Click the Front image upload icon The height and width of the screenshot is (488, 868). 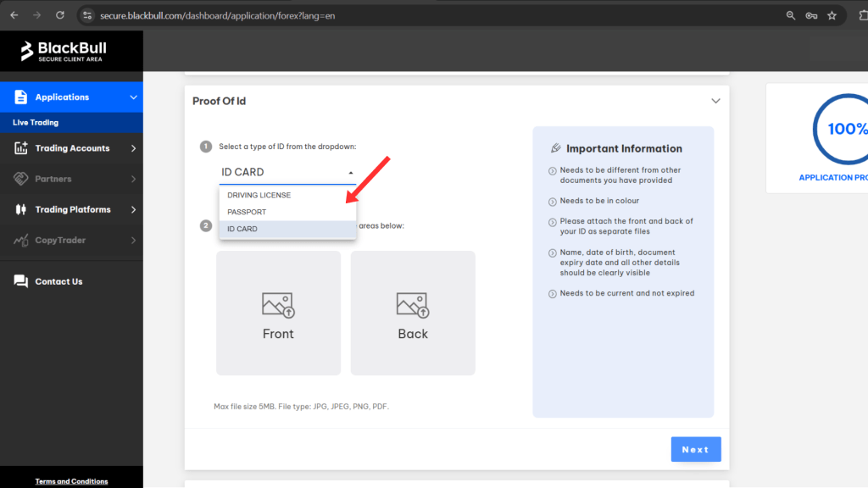pos(278,304)
